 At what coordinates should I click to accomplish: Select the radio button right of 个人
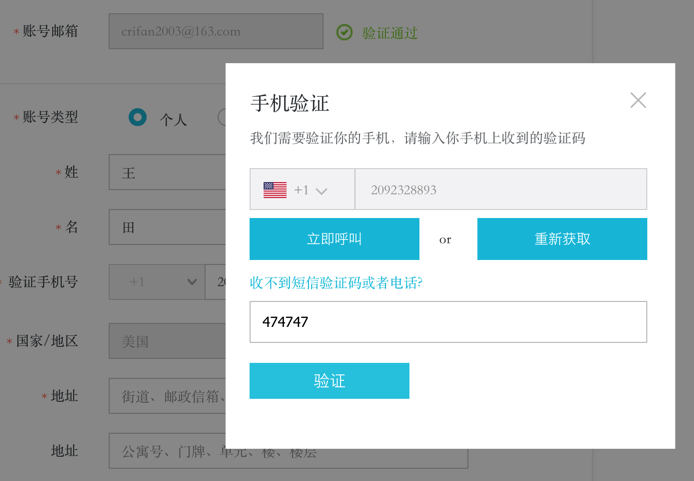pos(222,117)
